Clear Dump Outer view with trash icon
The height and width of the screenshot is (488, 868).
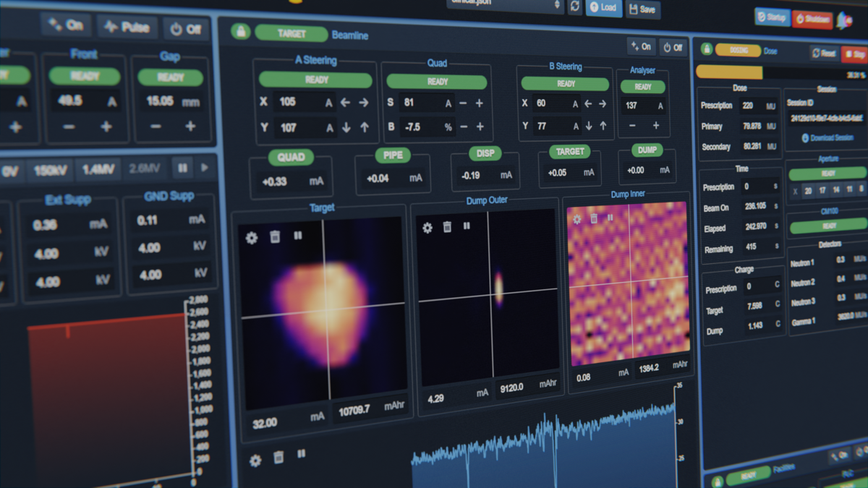pyautogui.click(x=447, y=227)
